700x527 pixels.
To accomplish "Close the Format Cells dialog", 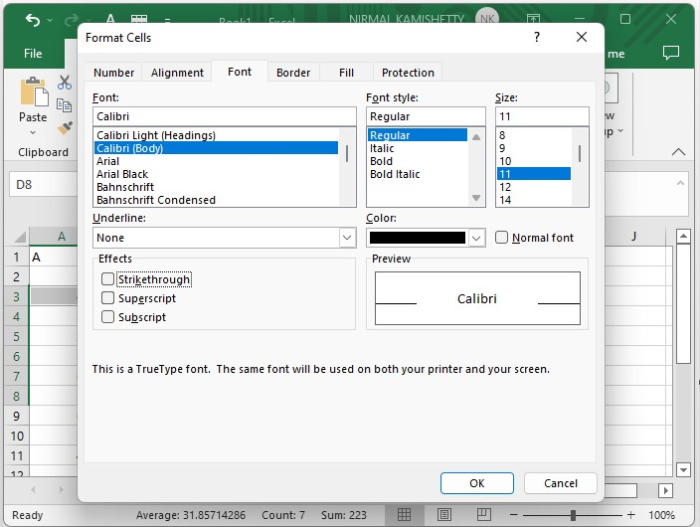I will (581, 37).
